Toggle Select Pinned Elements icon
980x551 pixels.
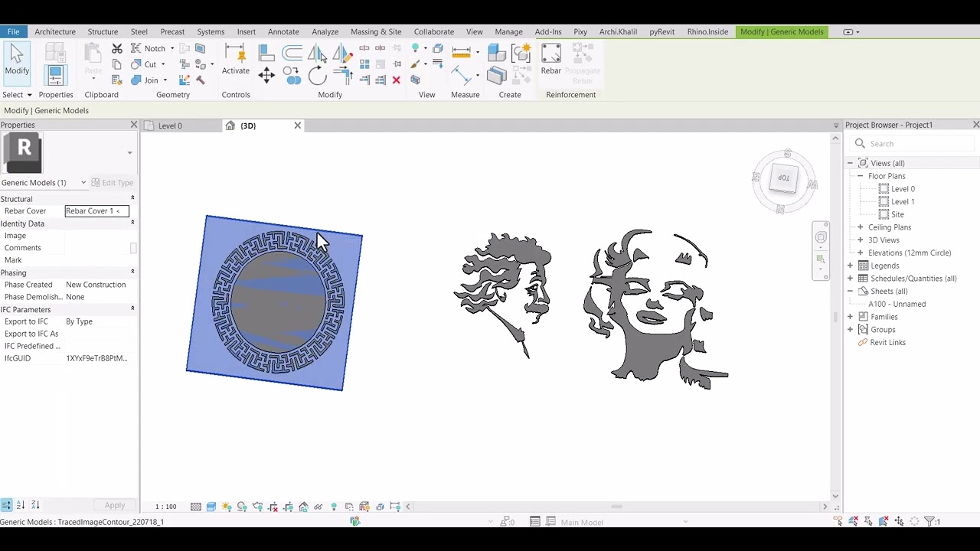point(868,521)
